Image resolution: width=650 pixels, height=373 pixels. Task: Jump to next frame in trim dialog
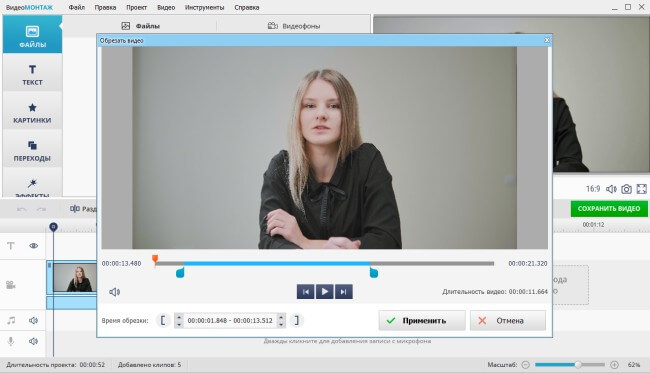click(x=344, y=292)
